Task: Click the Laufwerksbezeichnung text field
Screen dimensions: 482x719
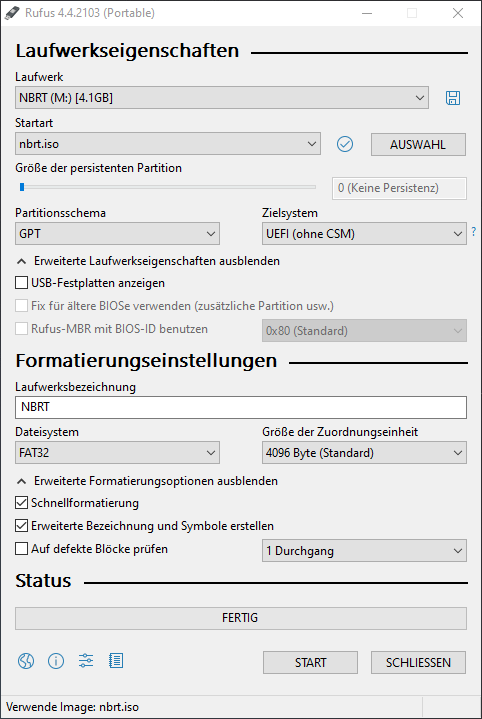Action: click(x=241, y=407)
